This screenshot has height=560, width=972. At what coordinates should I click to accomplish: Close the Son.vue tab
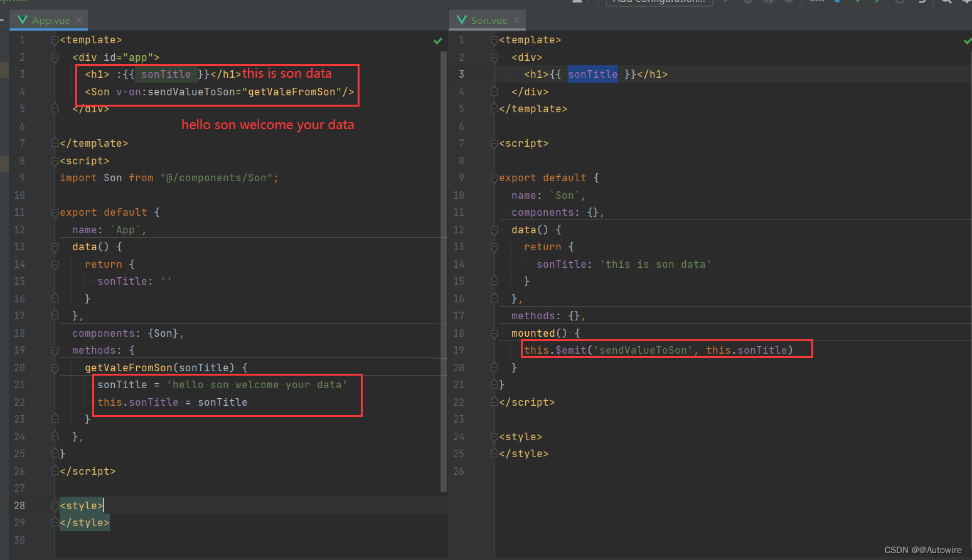[x=516, y=20]
